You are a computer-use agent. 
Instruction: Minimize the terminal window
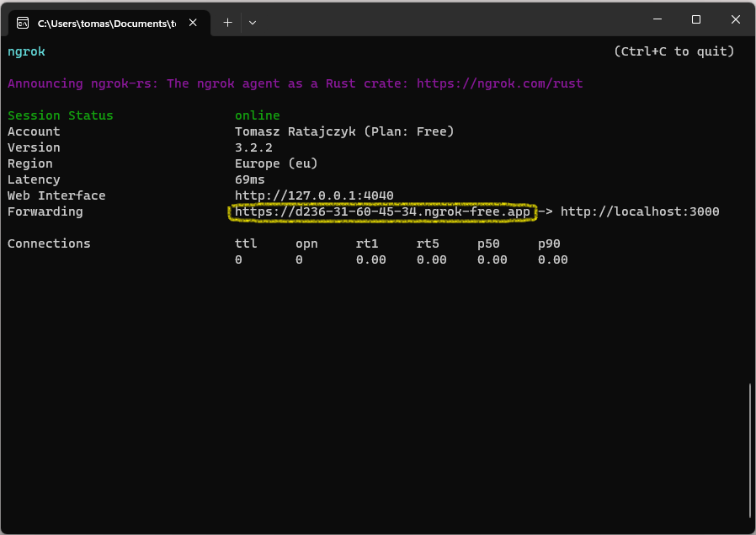point(658,19)
